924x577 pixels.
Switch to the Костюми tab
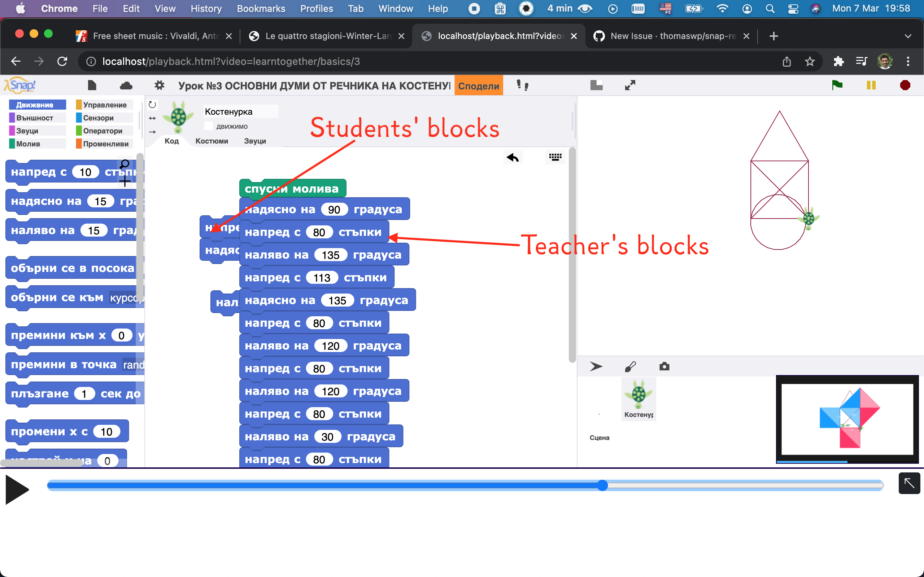click(212, 141)
